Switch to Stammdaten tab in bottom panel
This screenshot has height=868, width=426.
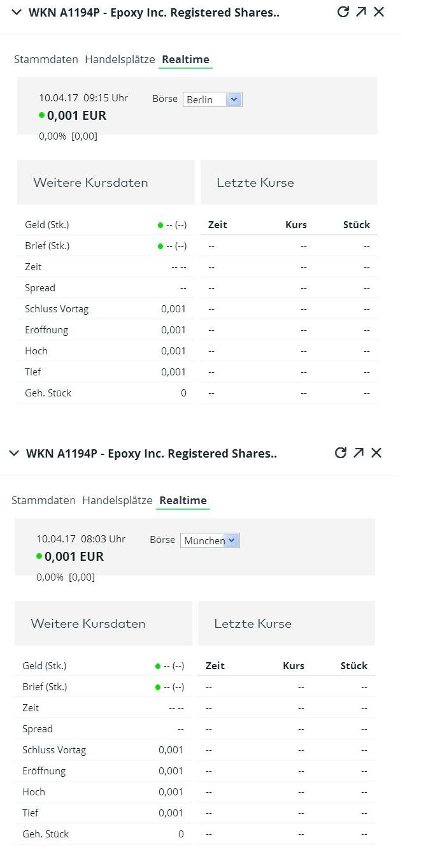click(43, 500)
